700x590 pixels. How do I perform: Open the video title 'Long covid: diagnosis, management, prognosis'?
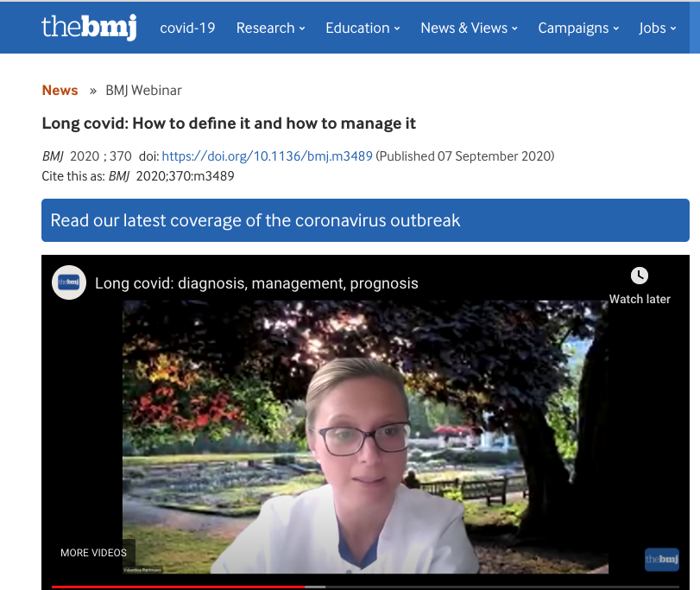tap(256, 283)
